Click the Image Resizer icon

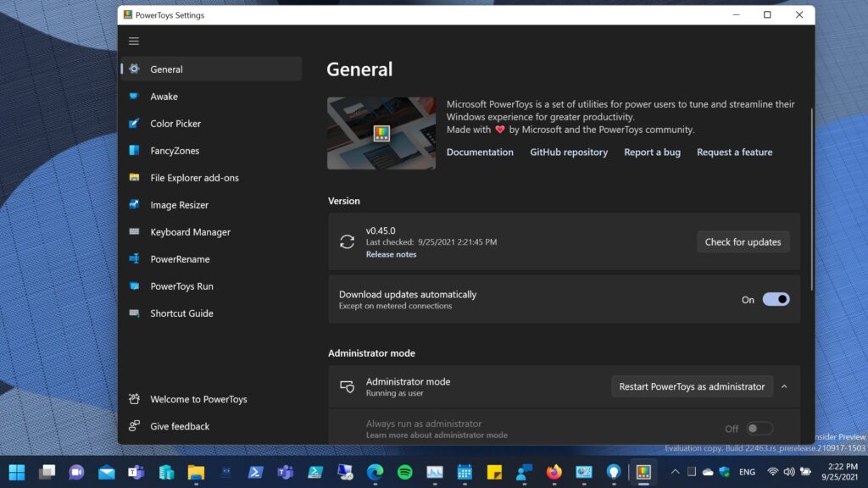[x=134, y=205]
